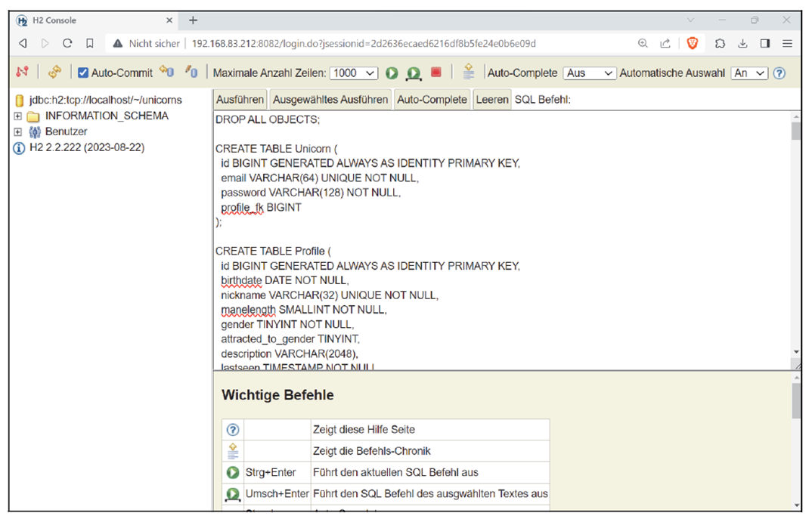812x522 pixels.
Task: Click the database icon next to the JDBC URL
Action: tap(20, 99)
